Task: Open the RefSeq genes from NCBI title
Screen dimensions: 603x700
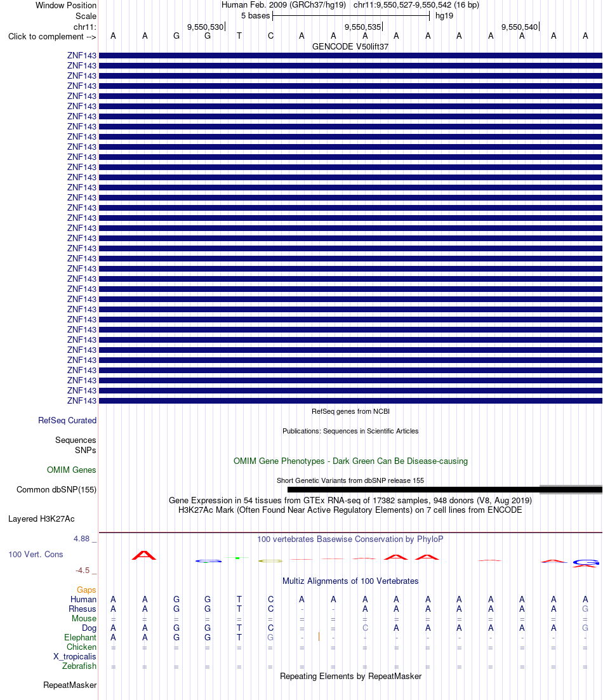Action: coord(350,411)
